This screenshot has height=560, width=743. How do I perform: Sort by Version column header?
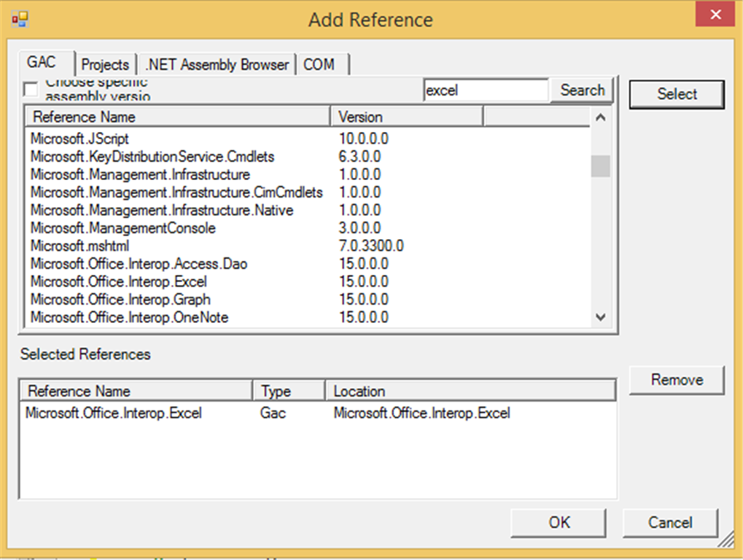point(407,117)
